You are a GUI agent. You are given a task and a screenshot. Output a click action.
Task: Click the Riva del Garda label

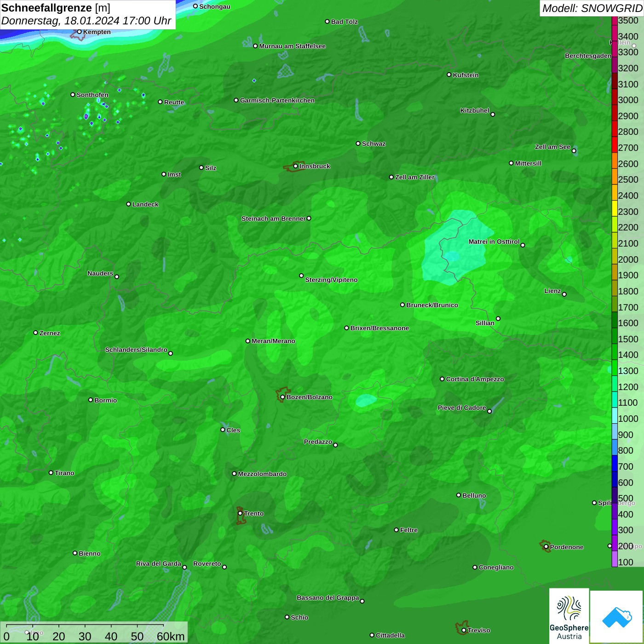pos(159,563)
